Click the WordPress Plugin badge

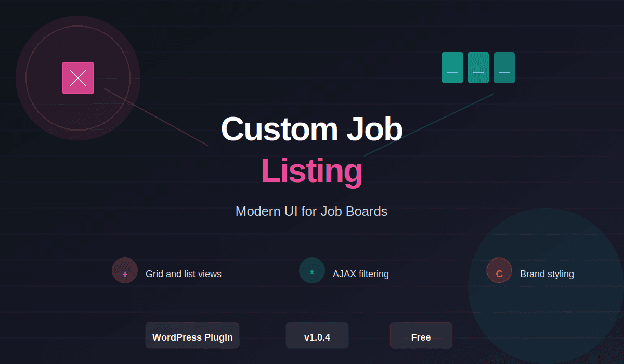tap(192, 335)
